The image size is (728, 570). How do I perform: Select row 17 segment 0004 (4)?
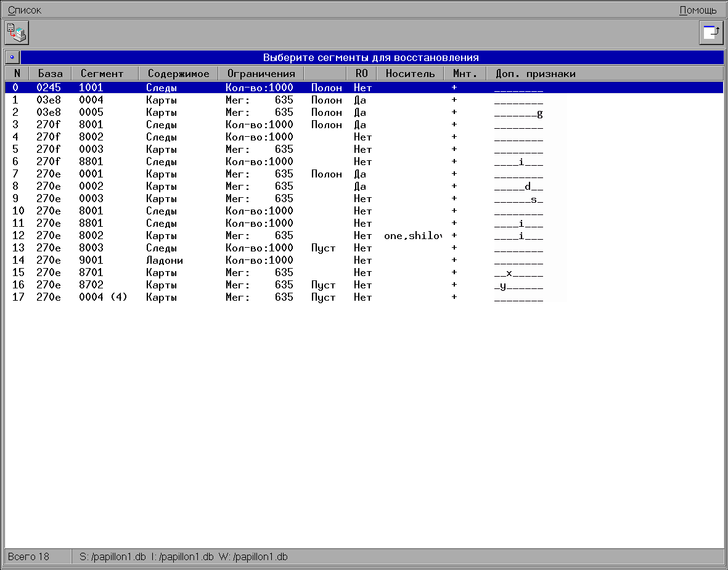[x=364, y=297]
